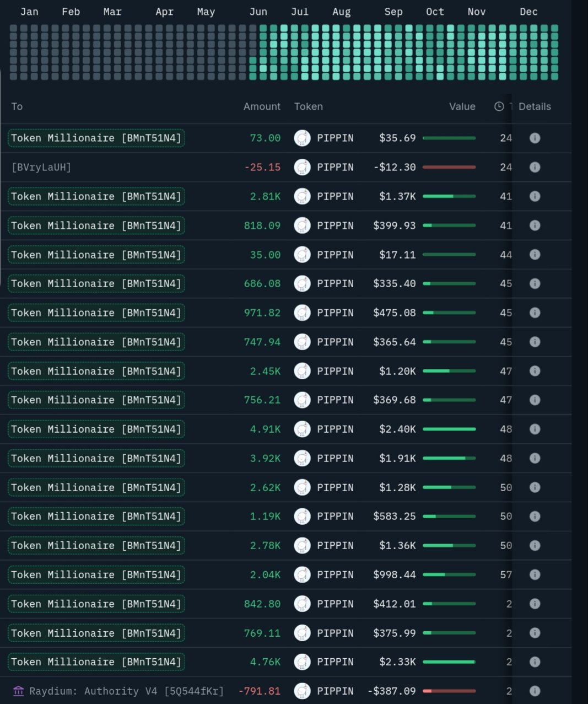Click the clock icon in table header
The width and height of the screenshot is (588, 704).
[499, 106]
